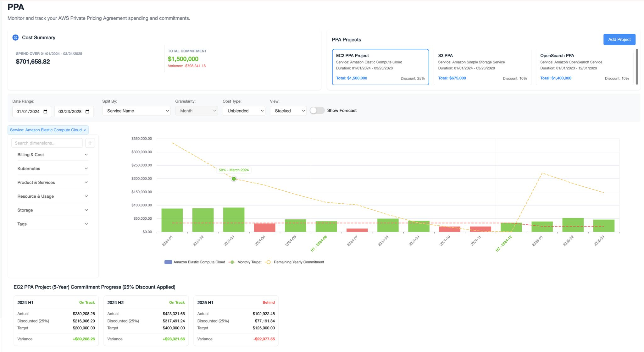Click the 2025-02 green bar

(x=573, y=225)
